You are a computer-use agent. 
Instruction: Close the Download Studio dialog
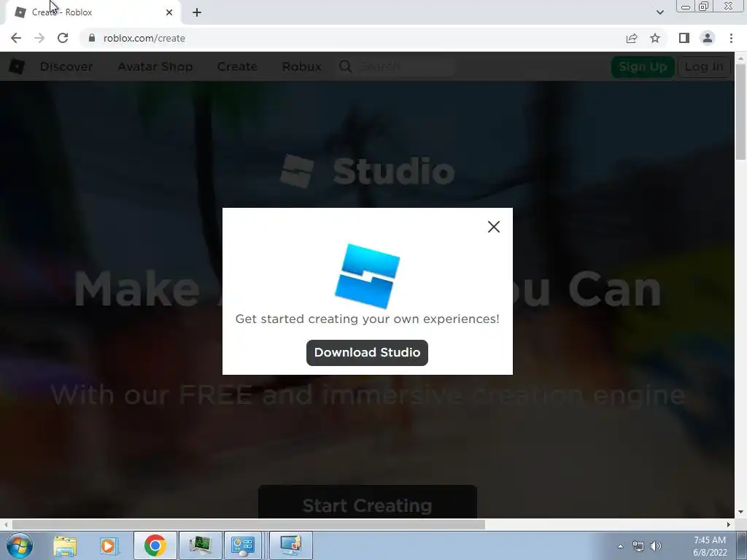pyautogui.click(x=494, y=227)
